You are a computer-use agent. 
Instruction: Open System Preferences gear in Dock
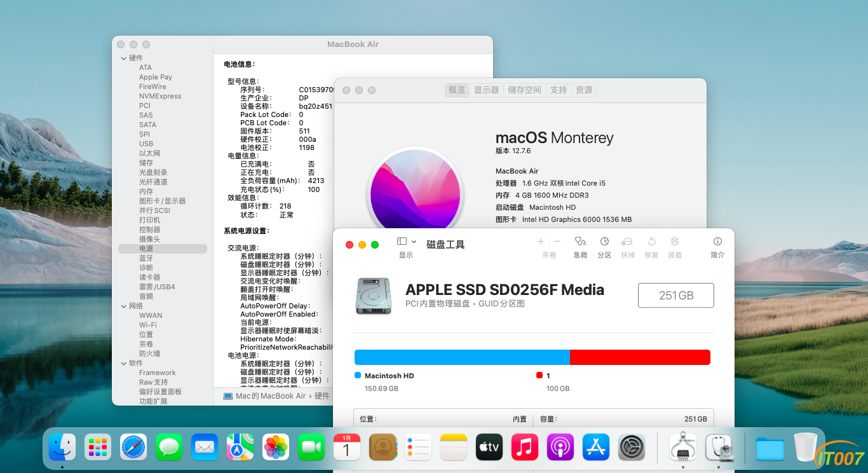coord(632,448)
